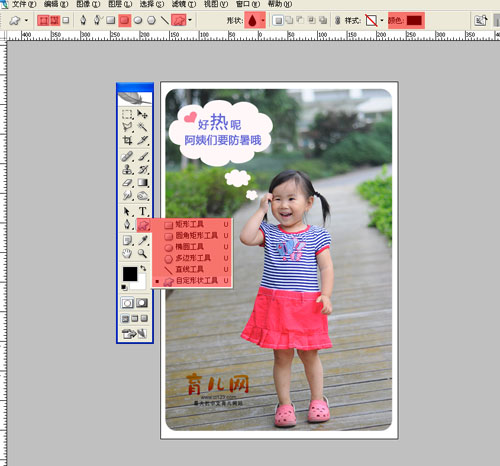Open the dark red color swatch

tap(414, 21)
